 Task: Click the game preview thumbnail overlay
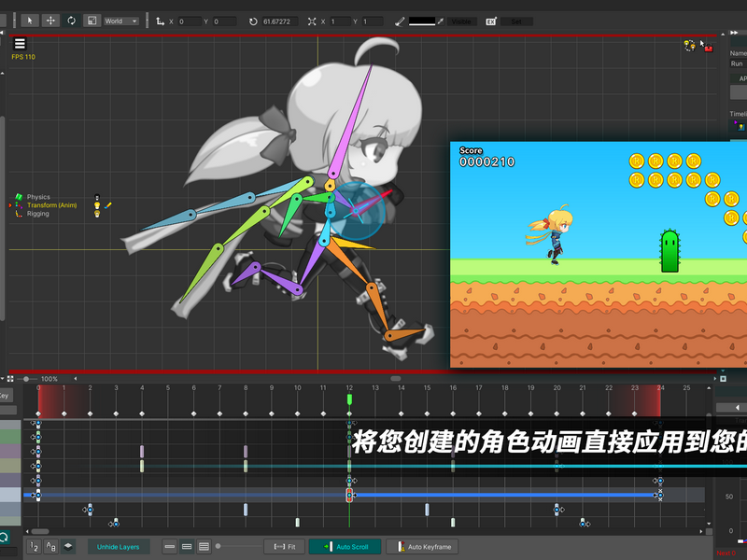tap(599, 255)
